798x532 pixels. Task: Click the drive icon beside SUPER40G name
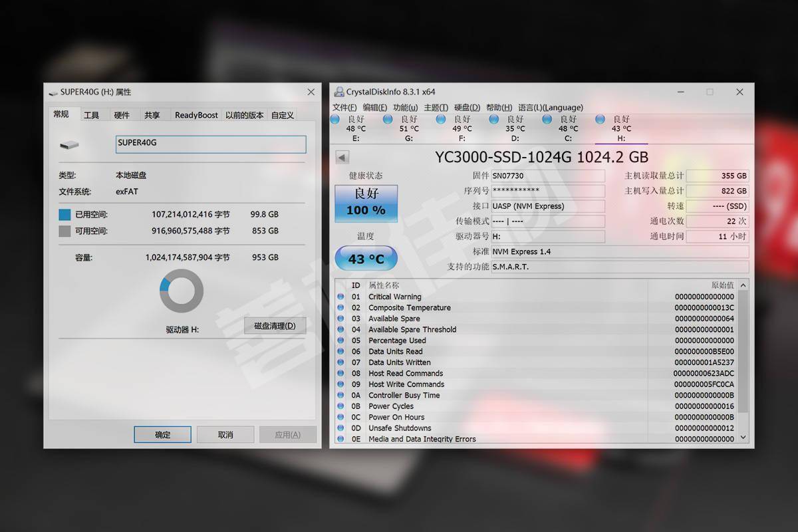tap(69, 144)
